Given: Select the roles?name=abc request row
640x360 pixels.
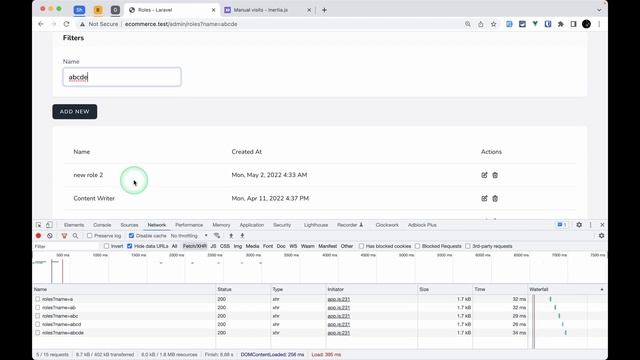Looking at the screenshot, I should 124,316.
